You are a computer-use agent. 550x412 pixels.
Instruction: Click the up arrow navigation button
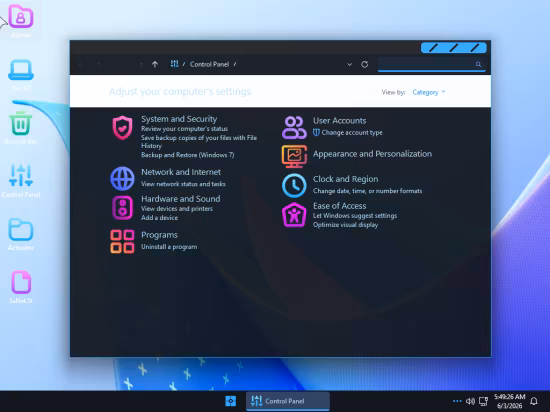(x=155, y=64)
